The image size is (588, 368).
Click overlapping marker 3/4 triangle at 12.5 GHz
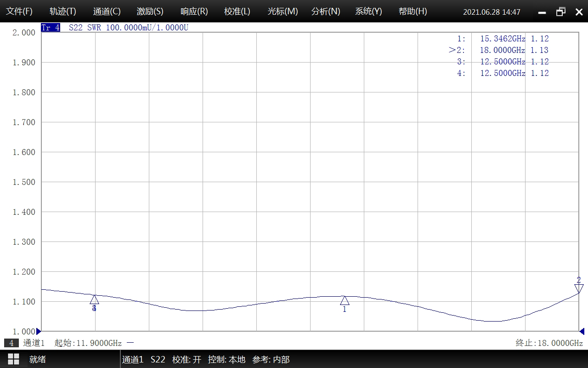[94, 299]
